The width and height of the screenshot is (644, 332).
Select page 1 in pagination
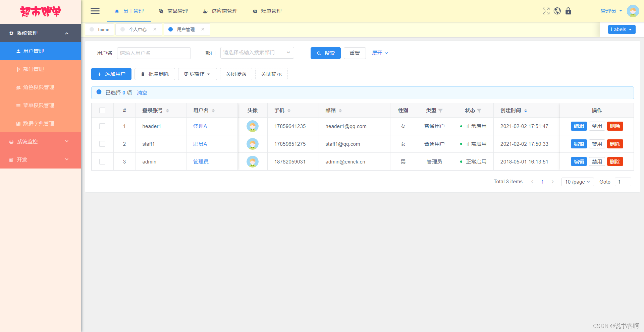click(542, 182)
